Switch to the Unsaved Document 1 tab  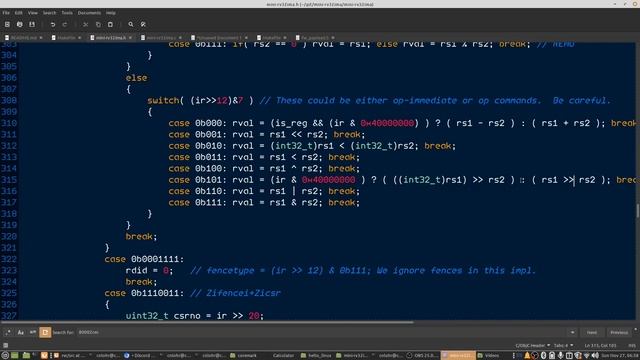pos(219,38)
